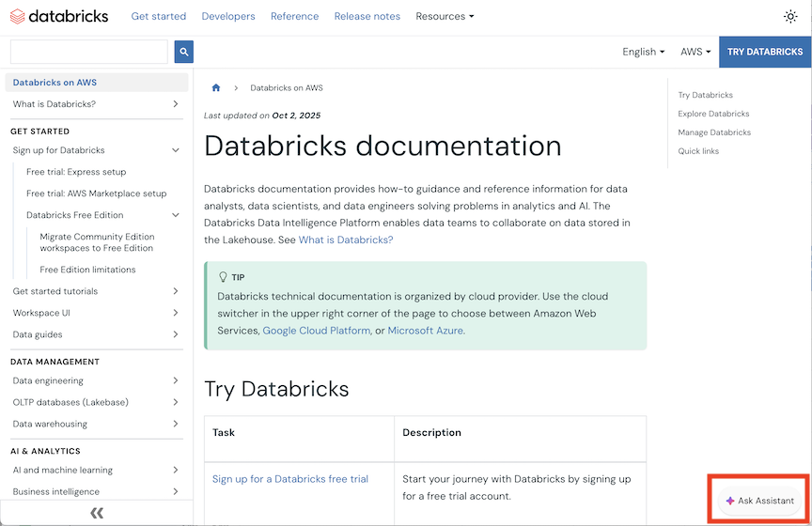The height and width of the screenshot is (526, 812).
Task: Click the blue search magnifier button
Action: point(184,52)
